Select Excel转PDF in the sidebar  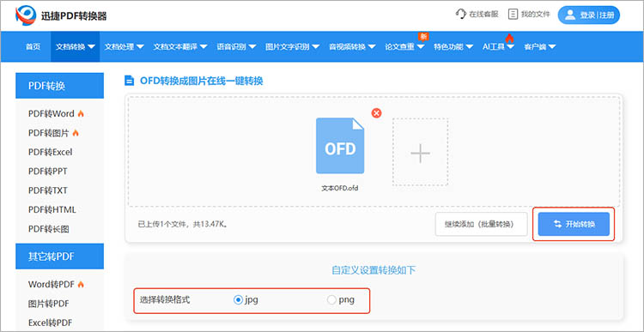(50, 323)
